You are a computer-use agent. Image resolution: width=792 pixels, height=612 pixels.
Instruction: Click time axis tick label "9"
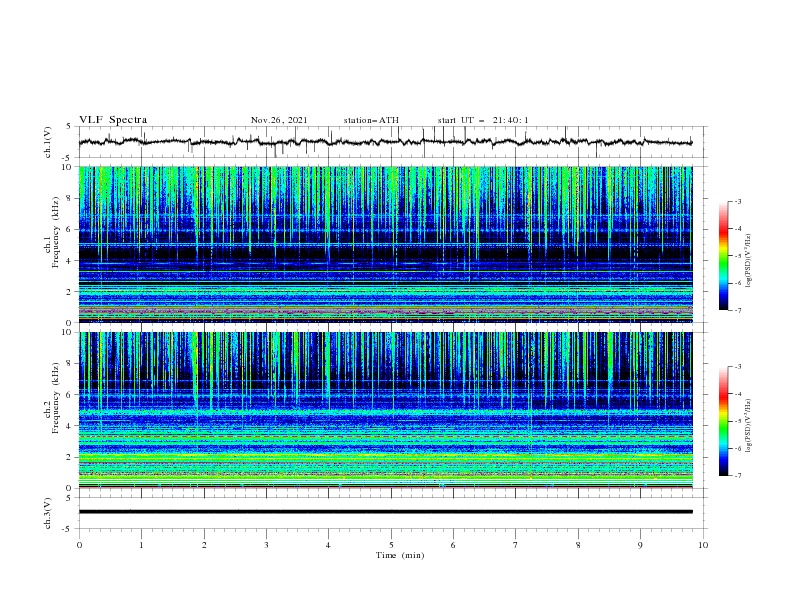point(640,545)
